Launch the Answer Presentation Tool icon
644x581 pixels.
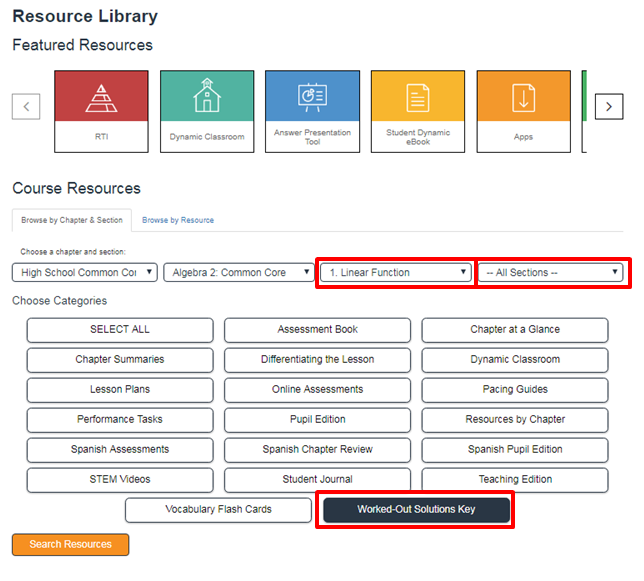tap(312, 98)
